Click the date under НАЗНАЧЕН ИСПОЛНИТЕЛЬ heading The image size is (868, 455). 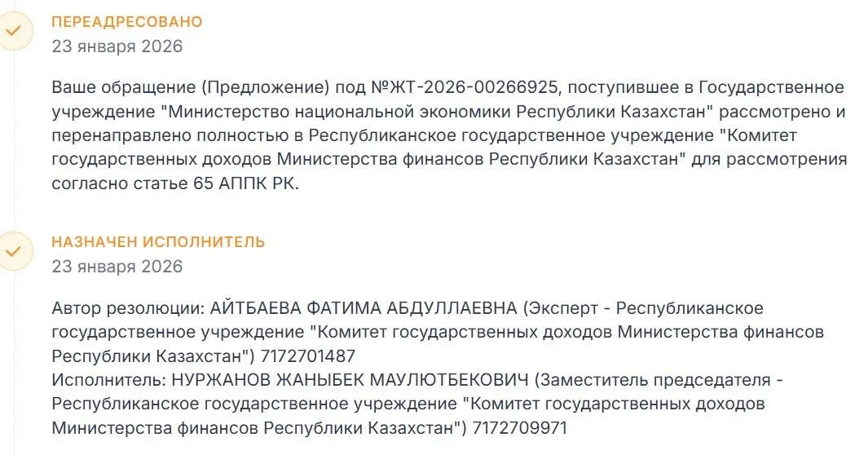pos(117,267)
